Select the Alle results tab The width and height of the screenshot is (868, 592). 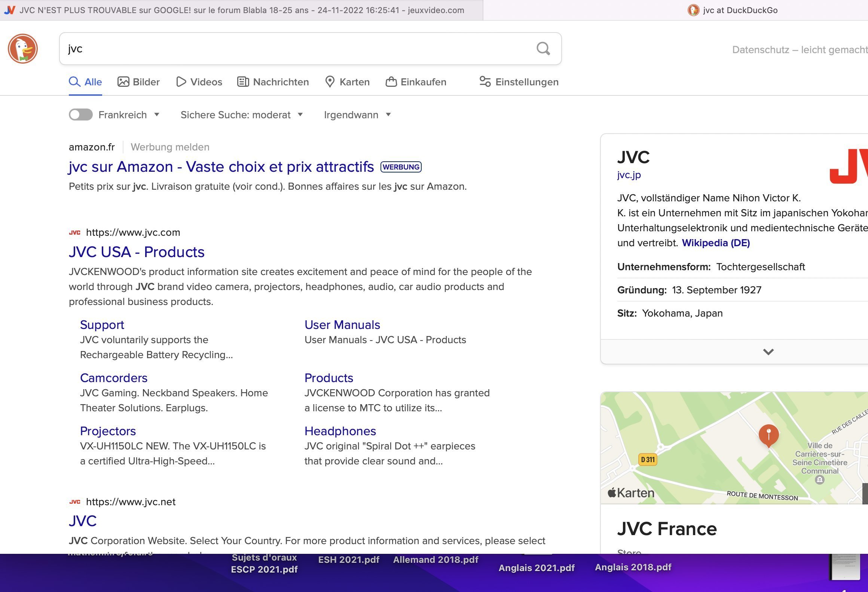click(x=85, y=82)
